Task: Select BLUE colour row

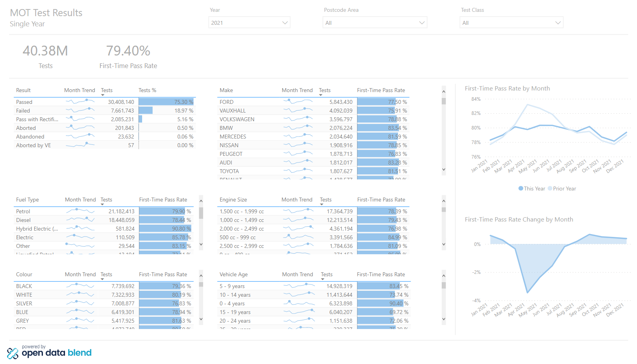Action: pos(103,312)
